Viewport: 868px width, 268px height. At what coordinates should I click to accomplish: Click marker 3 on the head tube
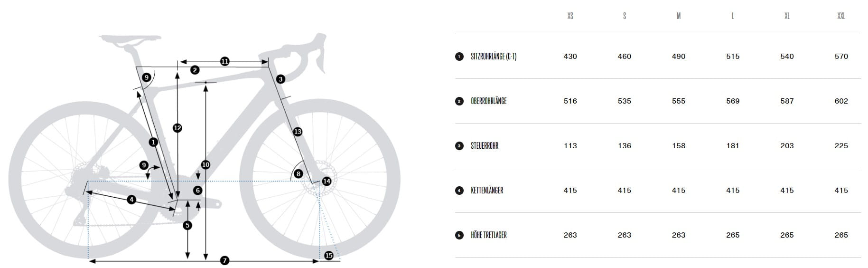[280, 79]
